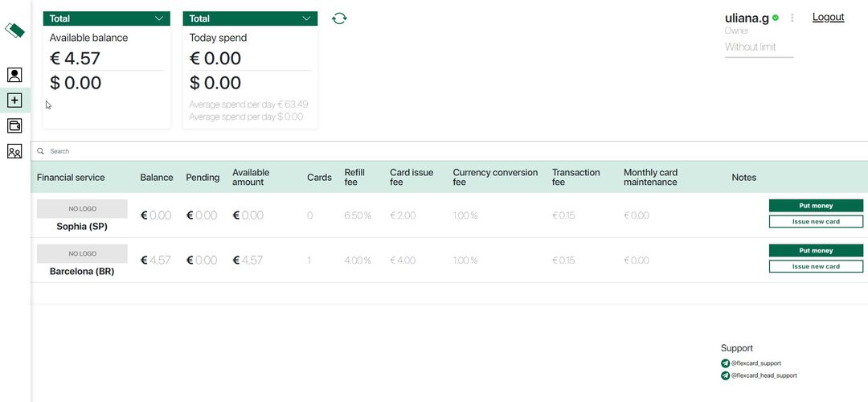
Task: Issue new card for Sophia (SP)
Action: 816,222
